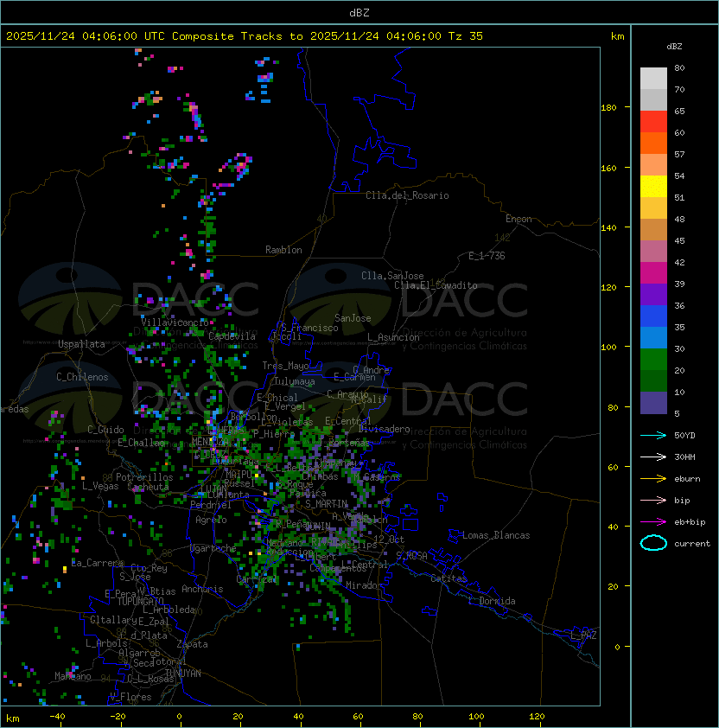The height and width of the screenshot is (728, 719).
Task: Pick the light blue 35 dBZ legend swatch
Action: [x=653, y=337]
